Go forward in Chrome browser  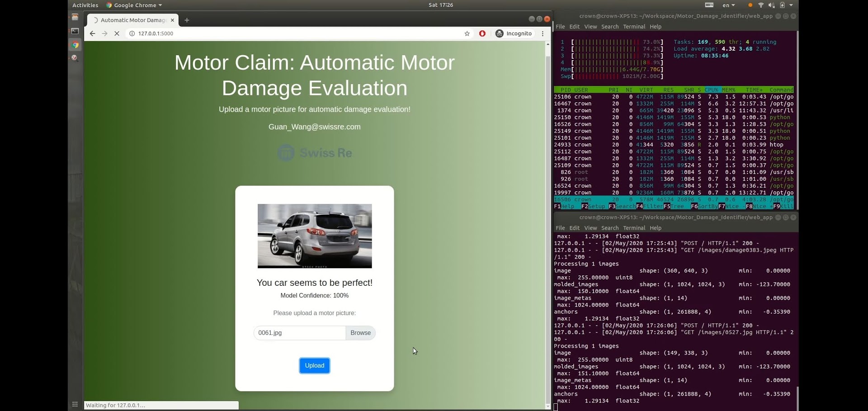[x=104, y=33]
